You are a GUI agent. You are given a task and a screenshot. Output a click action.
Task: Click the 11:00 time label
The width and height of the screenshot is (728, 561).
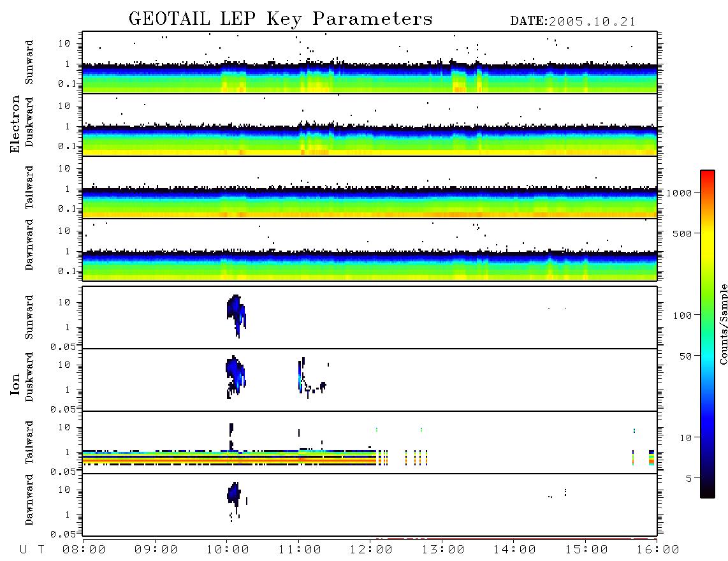pos(300,550)
